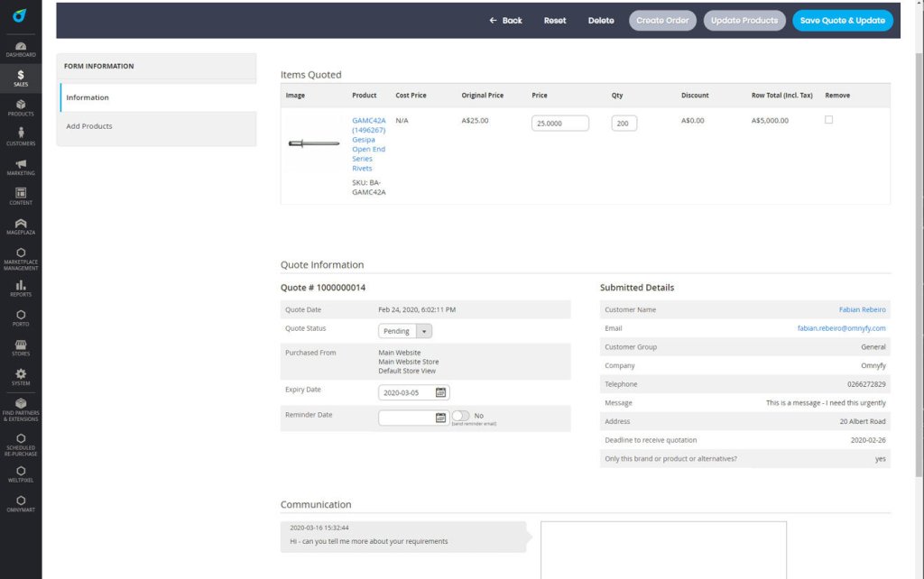Toggle the send reminder email switch

tap(460, 416)
